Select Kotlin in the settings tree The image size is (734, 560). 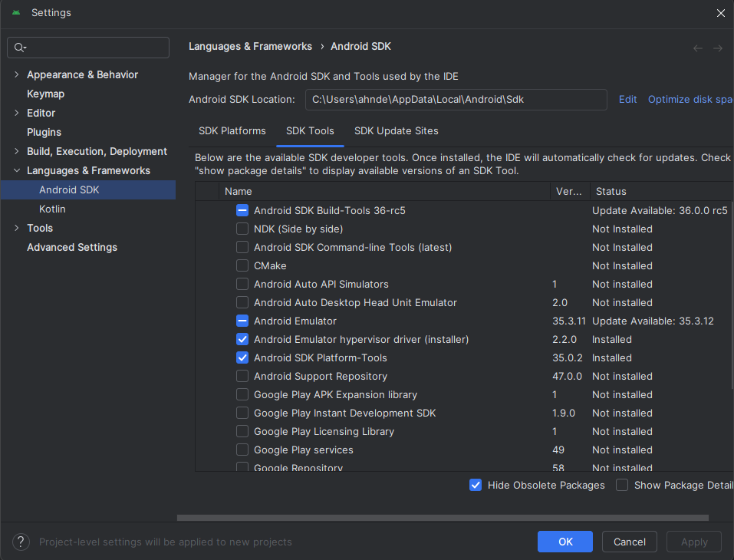(x=52, y=209)
